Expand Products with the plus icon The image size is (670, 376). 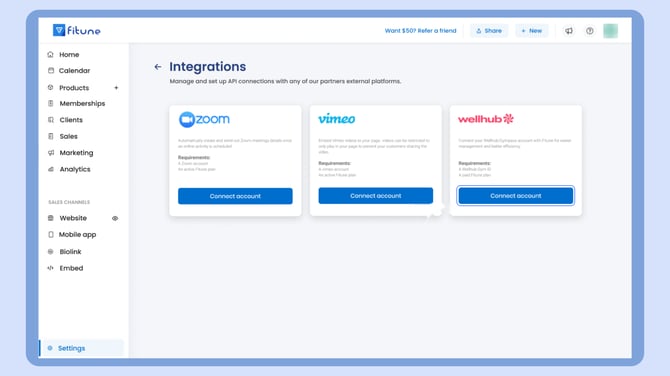tap(116, 88)
